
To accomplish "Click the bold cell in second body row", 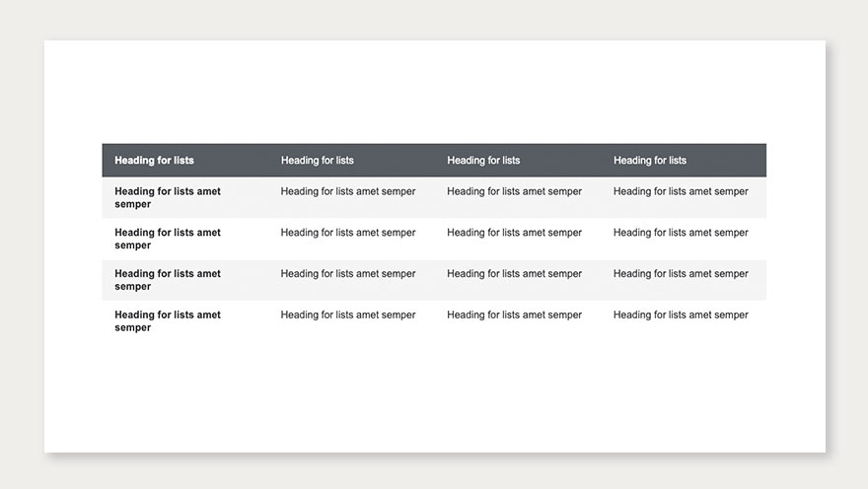I will click(168, 240).
